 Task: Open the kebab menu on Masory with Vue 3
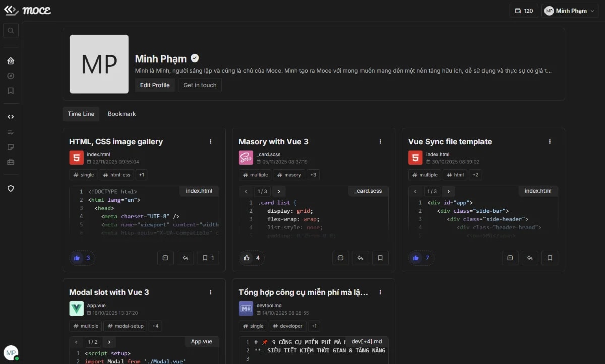380,142
